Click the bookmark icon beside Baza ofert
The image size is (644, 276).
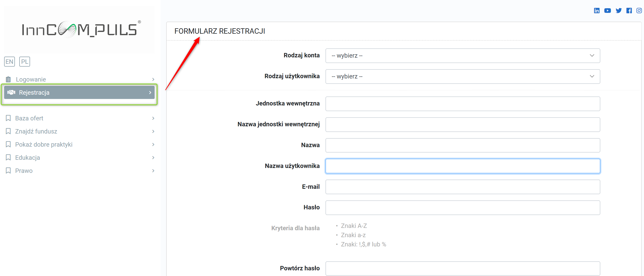click(x=8, y=118)
